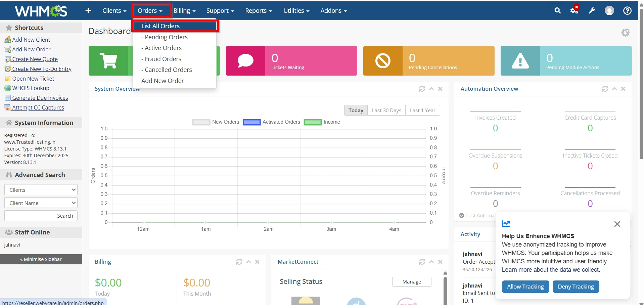644x305 pixels.
Task: Select Fraud Orders from the menu
Action: tap(175, 59)
